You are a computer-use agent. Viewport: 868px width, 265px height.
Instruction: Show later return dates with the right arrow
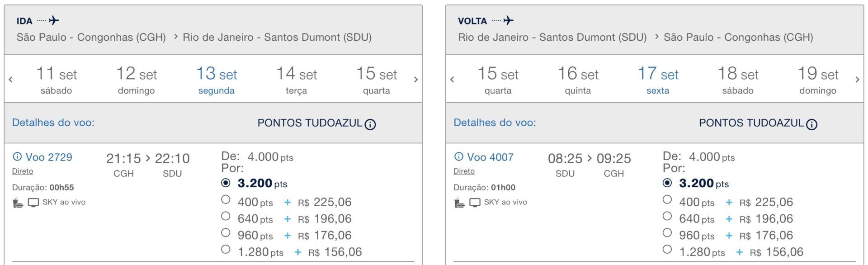tap(857, 80)
